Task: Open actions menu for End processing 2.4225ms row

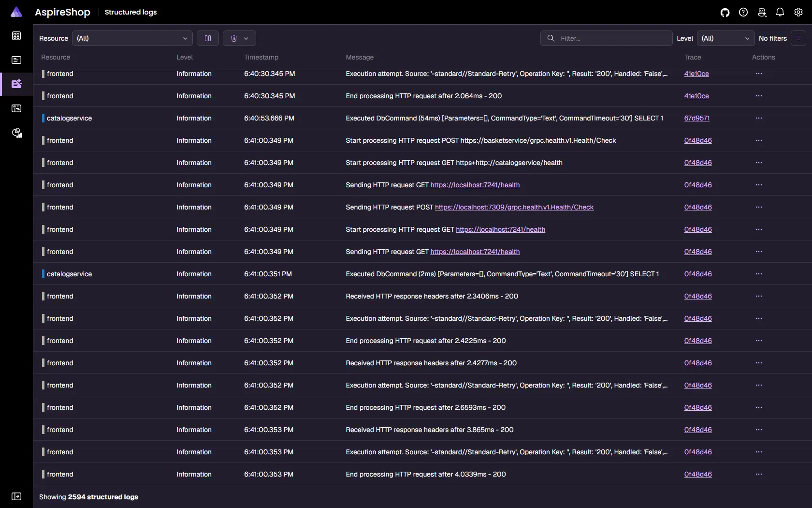Action: tap(759, 341)
